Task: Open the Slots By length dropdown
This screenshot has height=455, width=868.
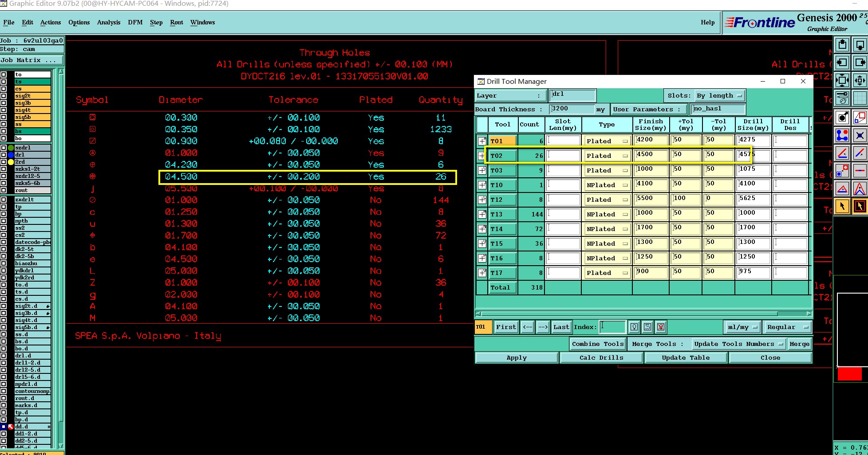Action: pos(719,95)
